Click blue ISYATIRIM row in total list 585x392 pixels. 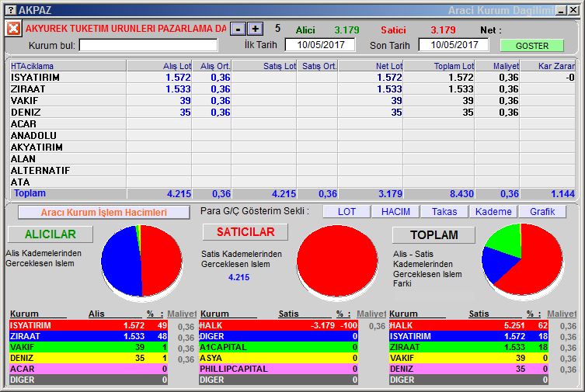click(x=468, y=336)
